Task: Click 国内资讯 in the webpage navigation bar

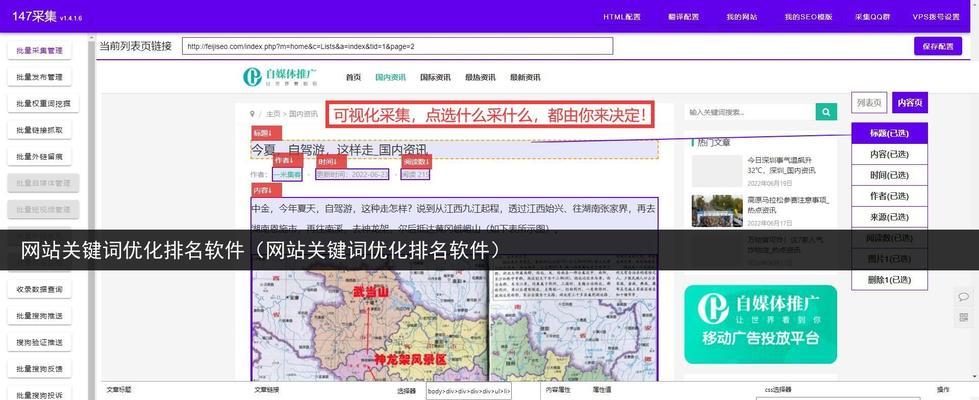Action: click(390, 77)
